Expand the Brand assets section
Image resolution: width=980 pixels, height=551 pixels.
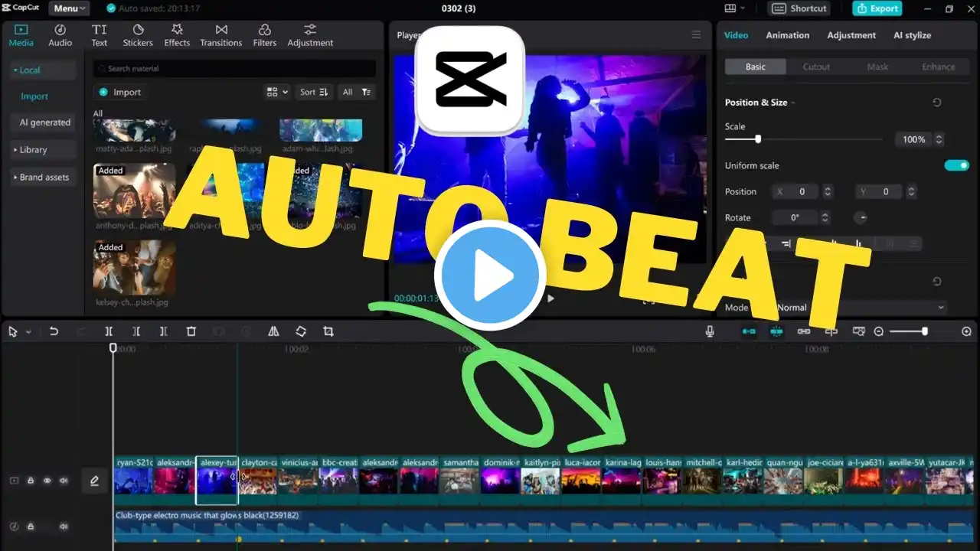[x=44, y=177]
